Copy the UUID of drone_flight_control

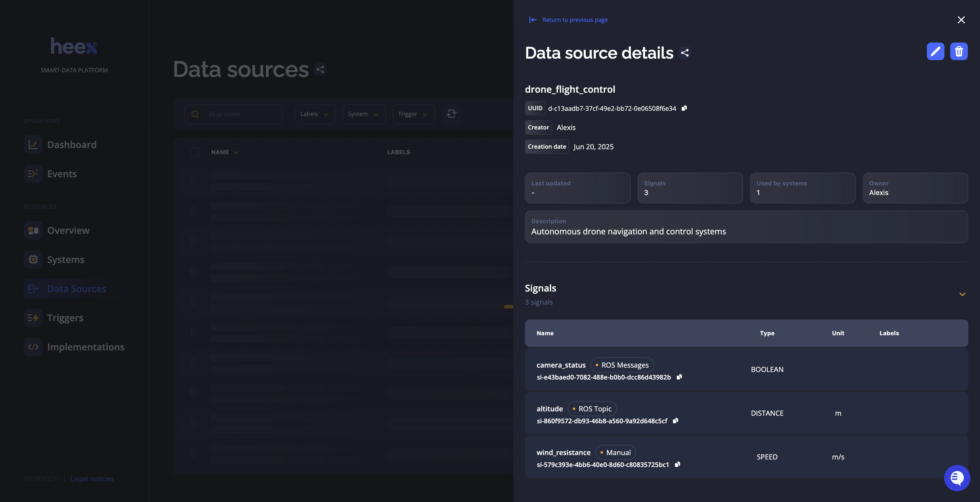click(x=684, y=108)
